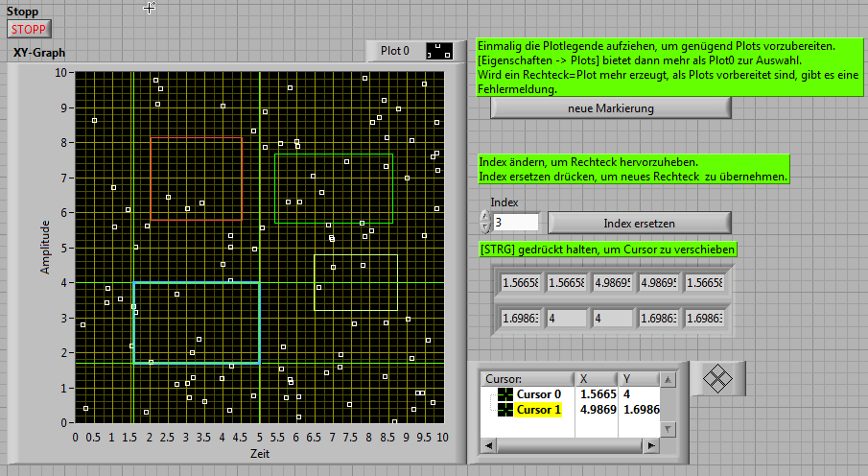Viewport: 868px width, 476px height.
Task: Click the cursor legend scroll up arrow
Action: pyautogui.click(x=669, y=380)
